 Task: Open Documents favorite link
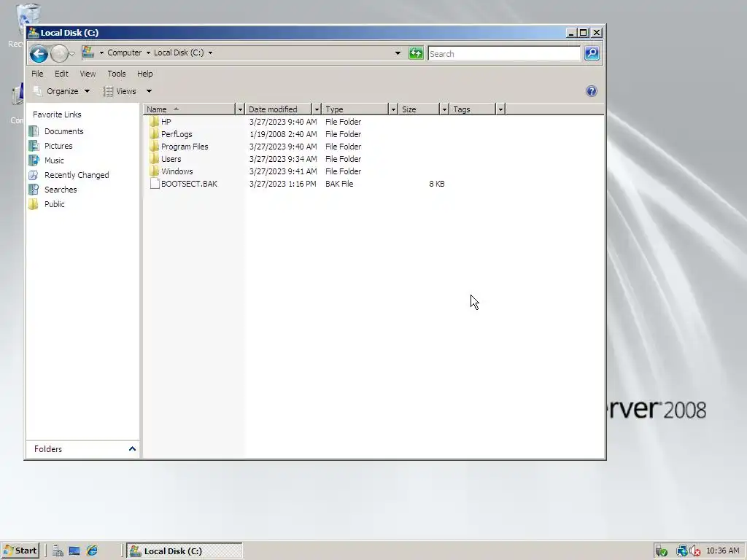click(x=64, y=131)
